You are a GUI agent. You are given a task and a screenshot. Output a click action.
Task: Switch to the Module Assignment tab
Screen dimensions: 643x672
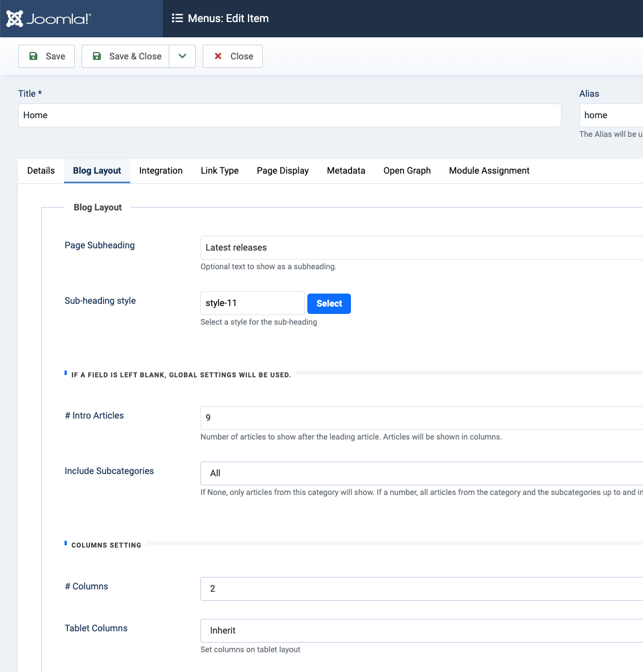click(489, 171)
